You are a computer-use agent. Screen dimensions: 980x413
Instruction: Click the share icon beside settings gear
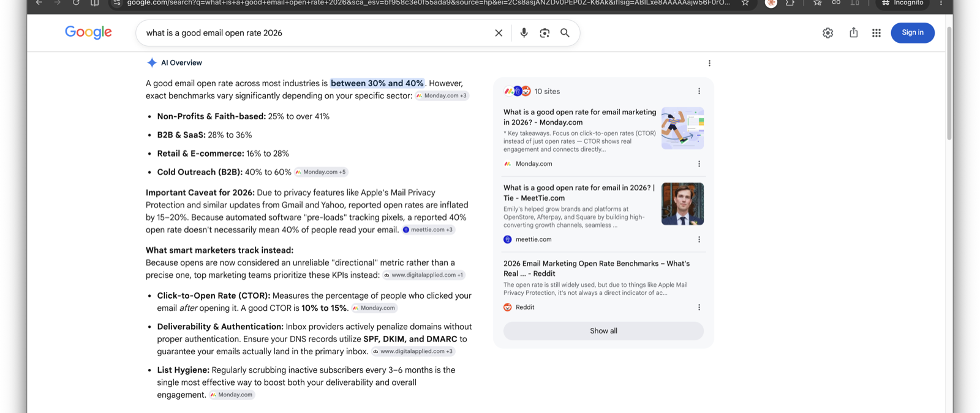853,32
